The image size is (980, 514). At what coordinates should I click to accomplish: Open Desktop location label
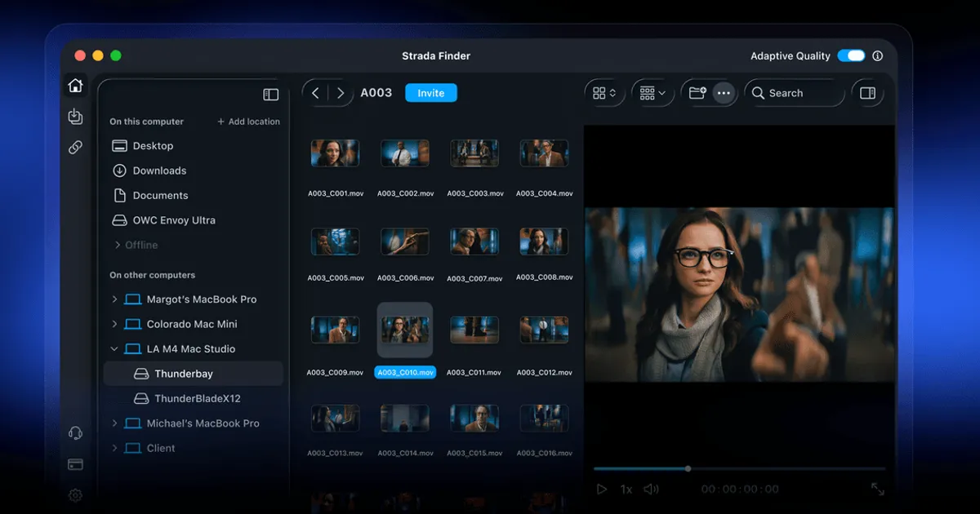[153, 146]
